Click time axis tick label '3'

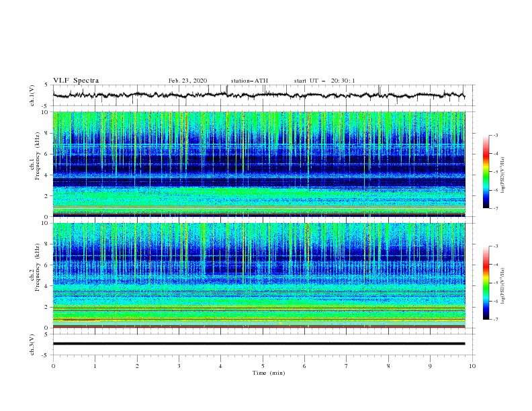tap(179, 366)
